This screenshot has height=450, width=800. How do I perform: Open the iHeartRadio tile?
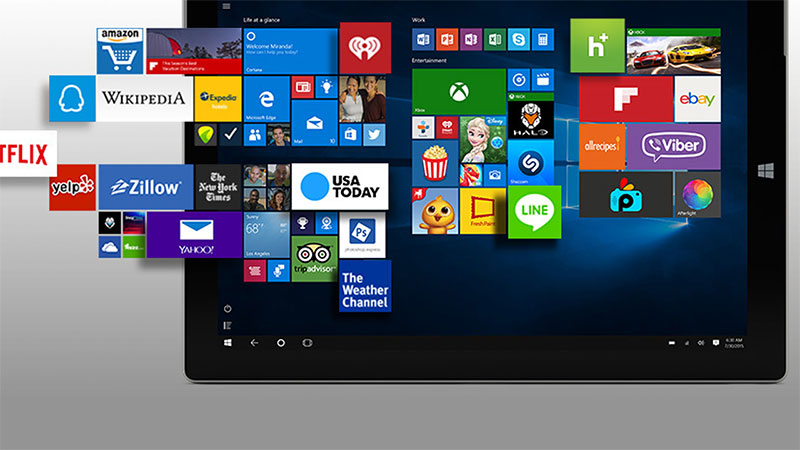pyautogui.click(x=365, y=48)
